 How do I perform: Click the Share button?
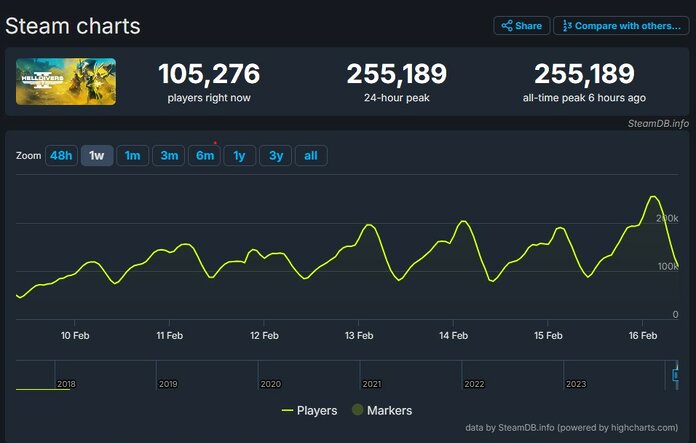point(521,26)
